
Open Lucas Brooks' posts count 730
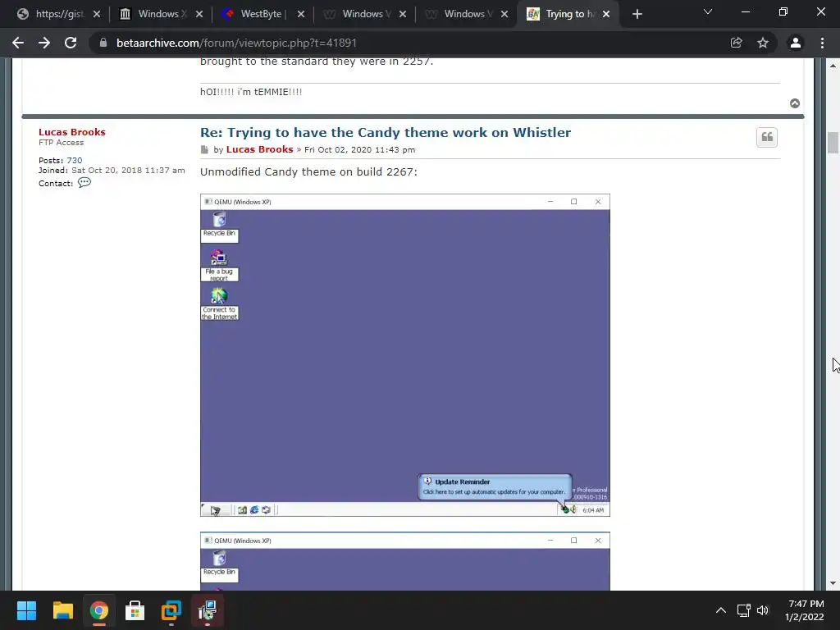point(75,160)
